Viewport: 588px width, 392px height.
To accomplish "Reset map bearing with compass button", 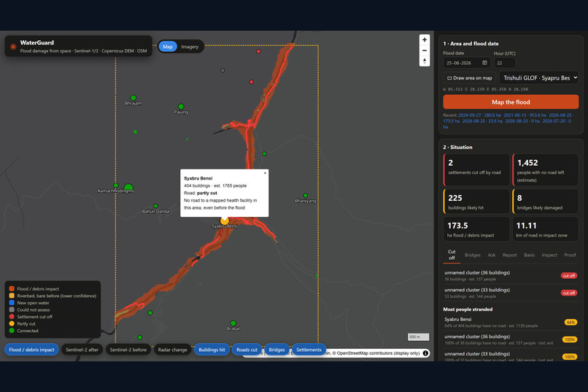I will tap(424, 61).
